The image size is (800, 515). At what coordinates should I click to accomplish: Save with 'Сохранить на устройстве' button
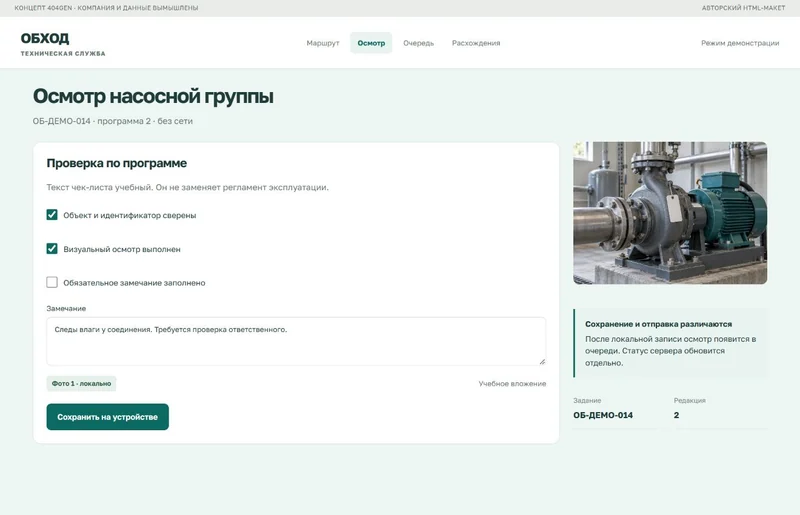(x=108, y=417)
